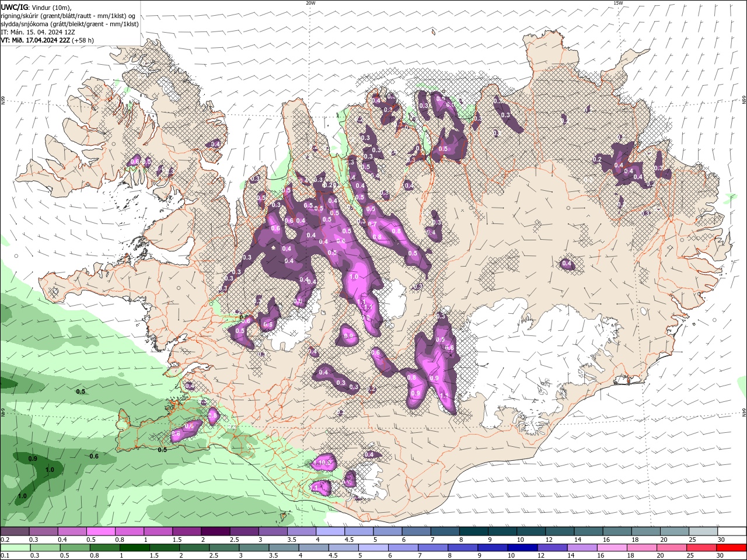The height and width of the screenshot is (560, 747).
Task: Select the '0.1' value under the rain legend
Action: 5,555
